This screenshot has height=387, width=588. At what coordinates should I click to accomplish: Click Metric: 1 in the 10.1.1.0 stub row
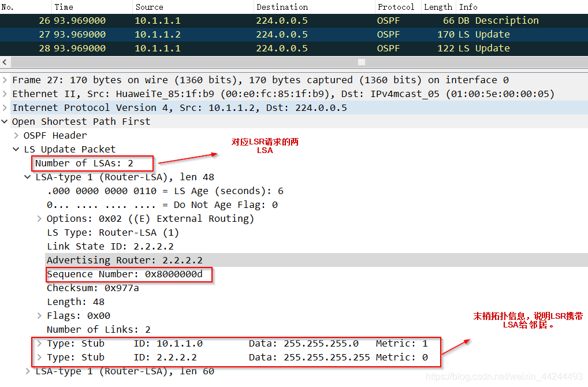(401, 344)
